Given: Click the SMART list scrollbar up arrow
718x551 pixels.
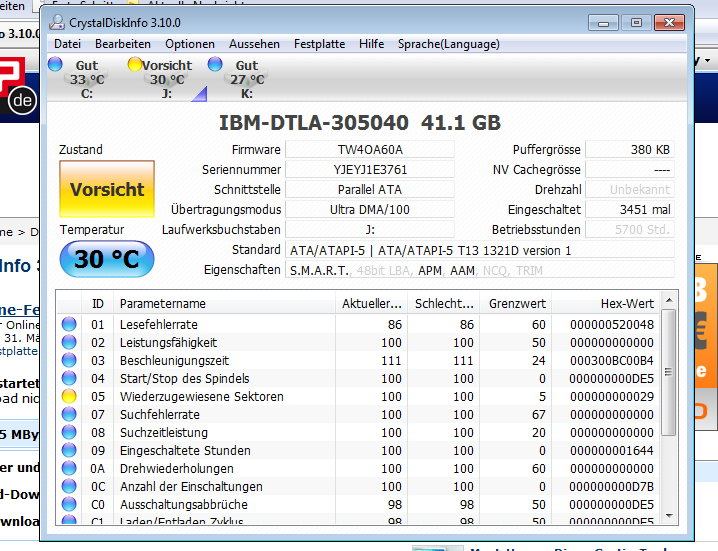Looking at the screenshot, I should 669,300.
